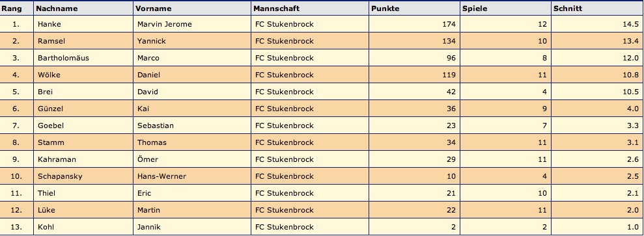
Task: Click the Günzel row name cell
Action: point(83,109)
